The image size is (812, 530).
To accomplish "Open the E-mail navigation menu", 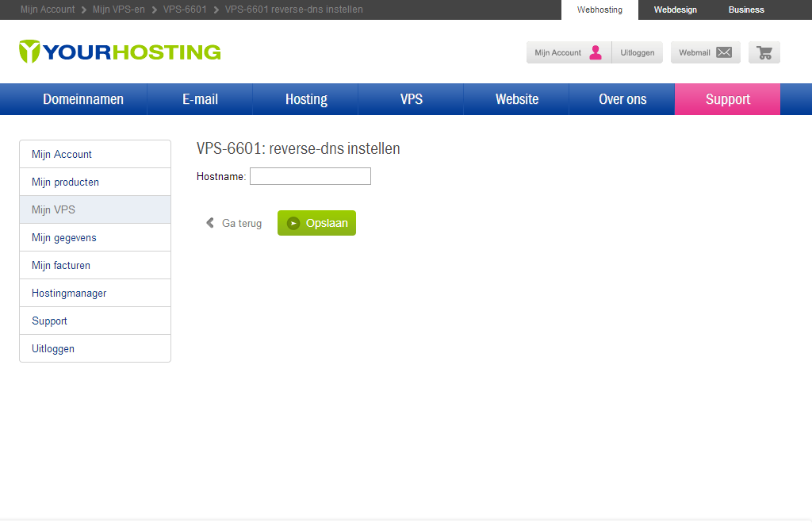I will click(200, 99).
